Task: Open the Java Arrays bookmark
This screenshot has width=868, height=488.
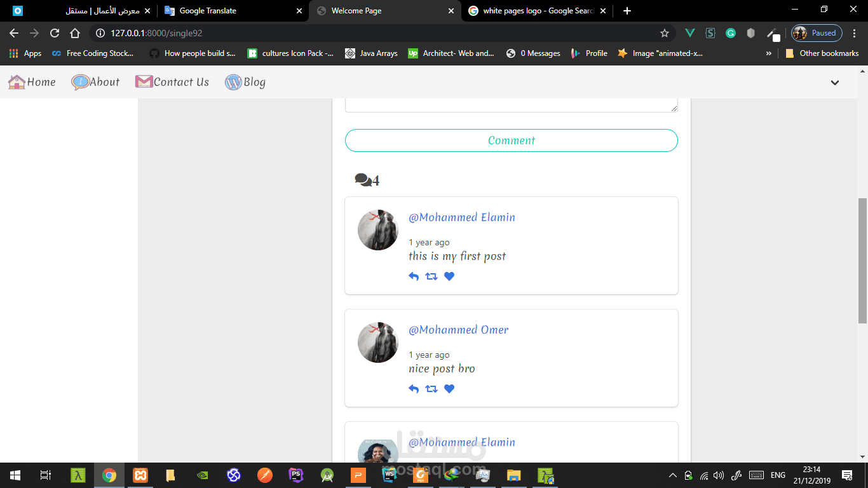Action: tap(371, 53)
